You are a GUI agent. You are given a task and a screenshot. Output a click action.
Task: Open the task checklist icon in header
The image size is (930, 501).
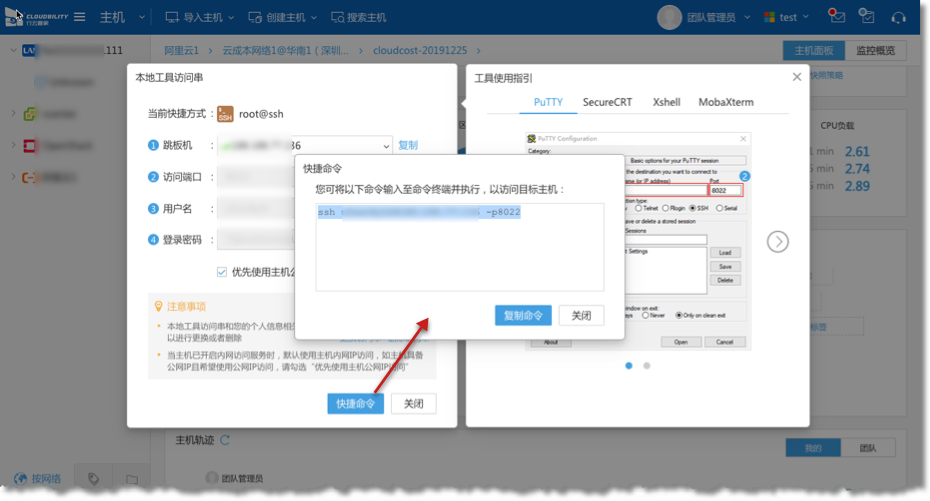867,16
